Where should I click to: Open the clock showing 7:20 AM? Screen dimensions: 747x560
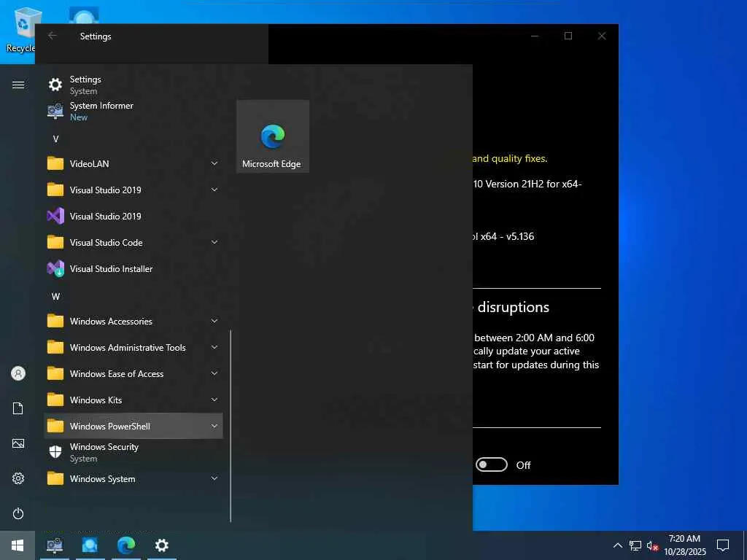point(684,545)
